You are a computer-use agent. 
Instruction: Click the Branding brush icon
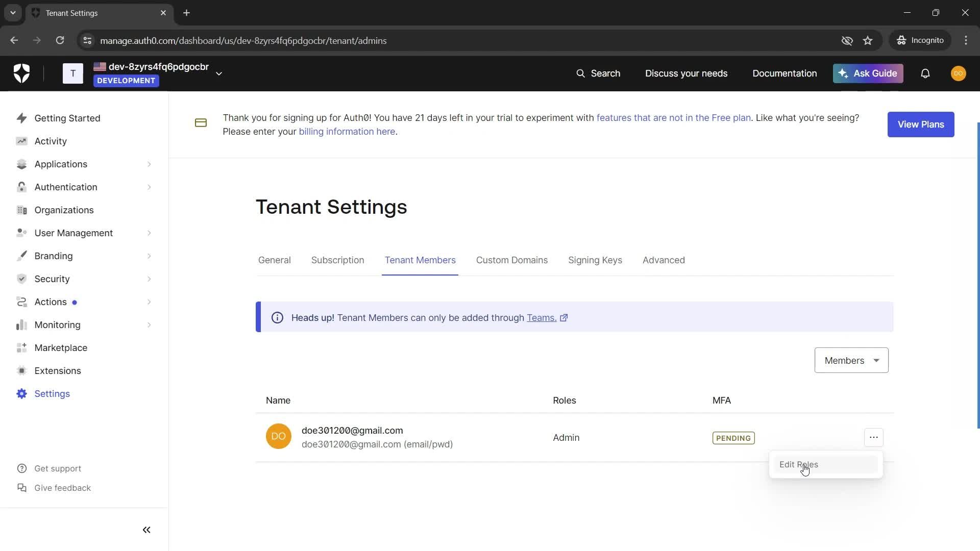coord(21,256)
